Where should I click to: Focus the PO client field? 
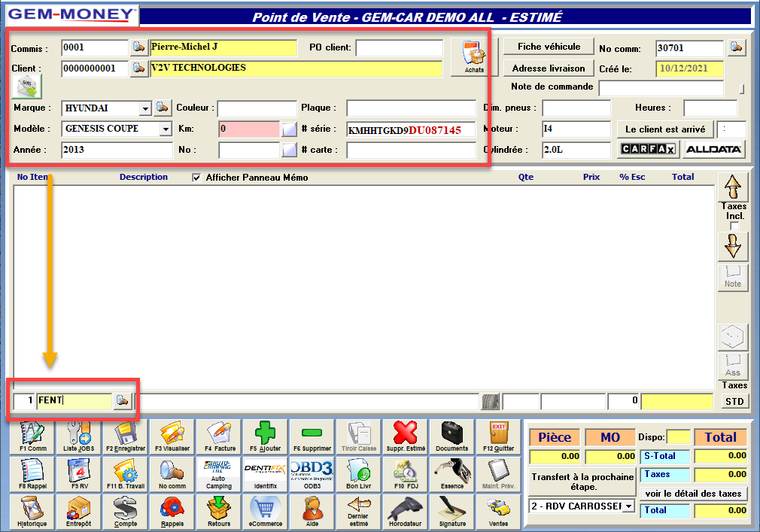tap(400, 47)
